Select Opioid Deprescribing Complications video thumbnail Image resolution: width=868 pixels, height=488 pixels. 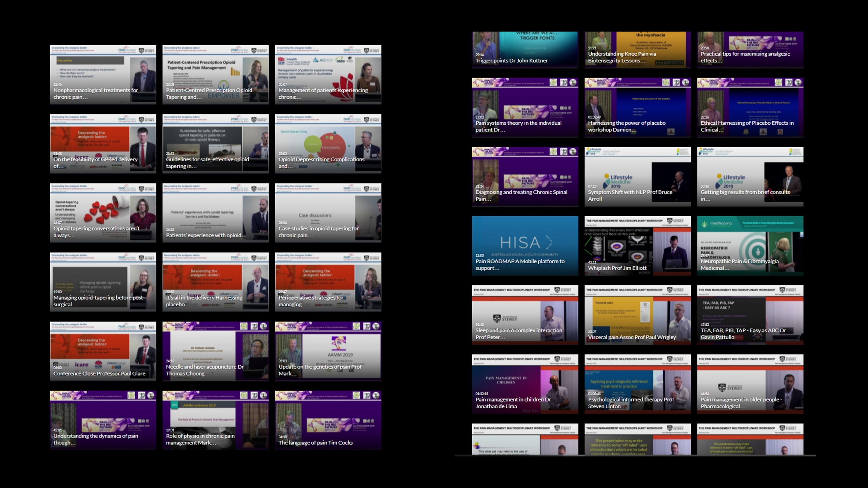coord(328,144)
